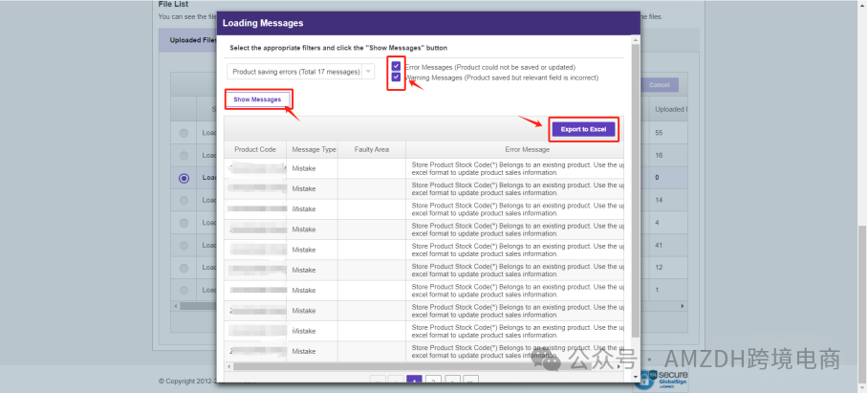Click the Faulty Area column header
The width and height of the screenshot is (868, 393).
point(372,149)
